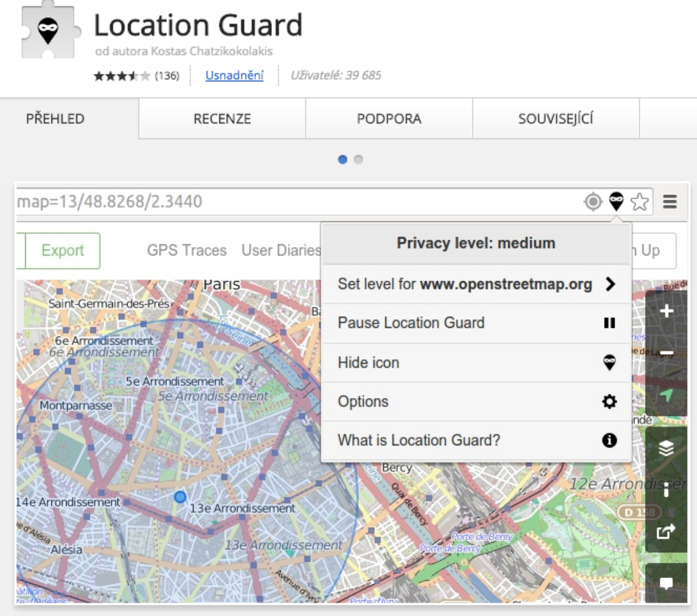Select the second screenshot carousel dot

pyautogui.click(x=358, y=160)
